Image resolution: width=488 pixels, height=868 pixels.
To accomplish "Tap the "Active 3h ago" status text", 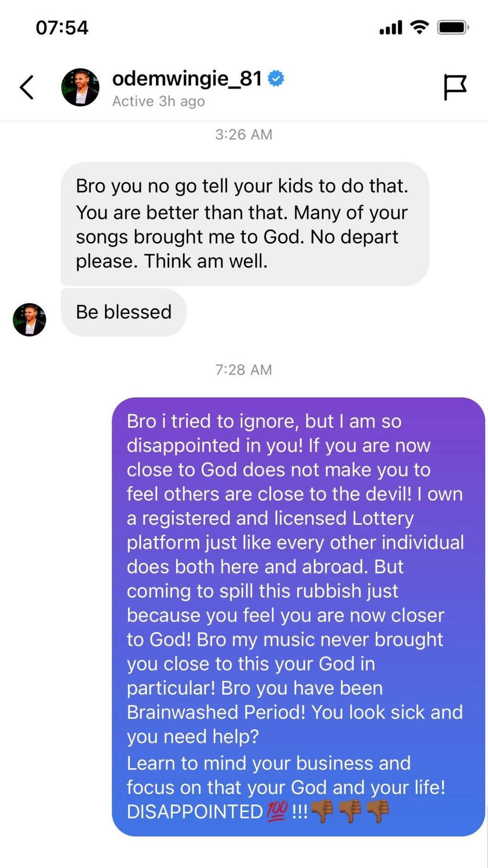I will (158, 102).
